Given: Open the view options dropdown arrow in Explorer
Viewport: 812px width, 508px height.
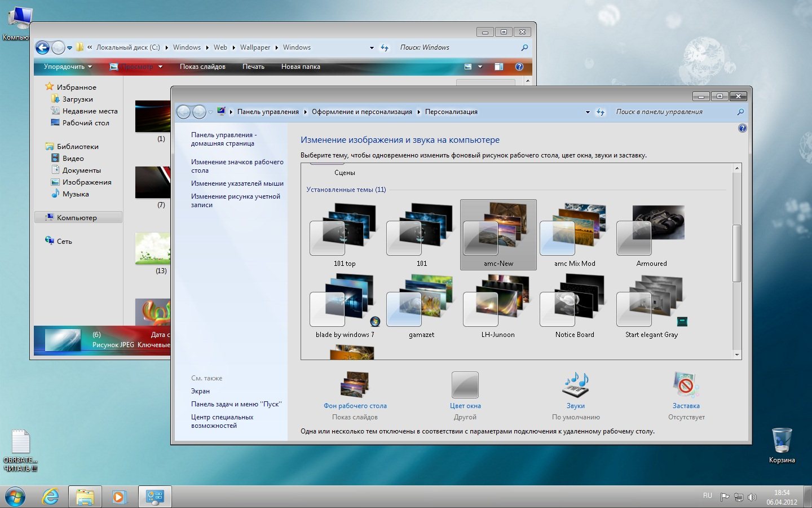Looking at the screenshot, I should coord(480,67).
